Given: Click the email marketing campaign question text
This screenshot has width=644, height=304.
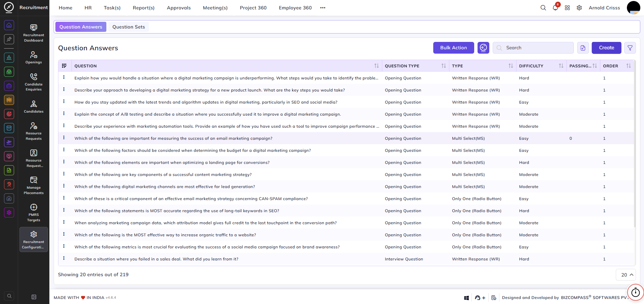Looking at the screenshot, I should 173,138.
